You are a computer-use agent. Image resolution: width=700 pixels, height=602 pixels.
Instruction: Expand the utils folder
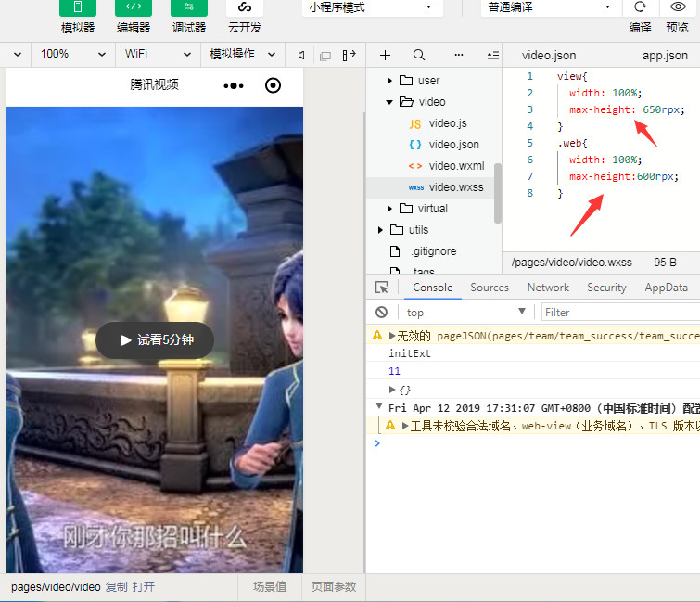[x=380, y=230]
